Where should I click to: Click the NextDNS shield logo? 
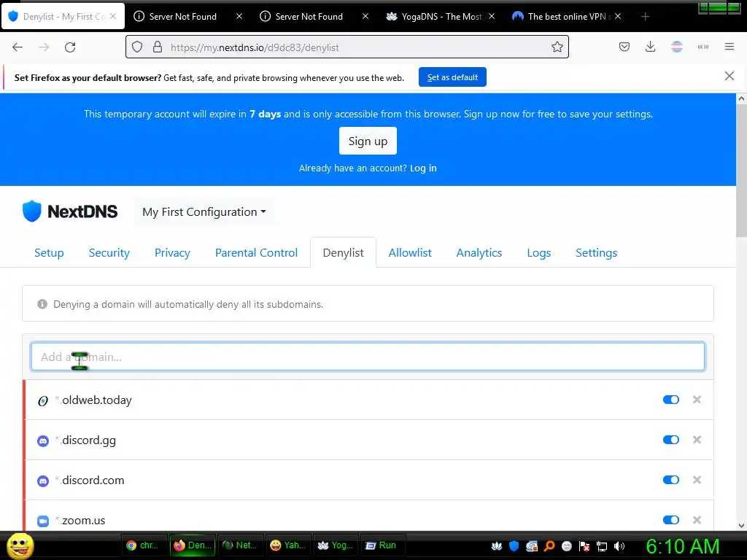(x=32, y=211)
